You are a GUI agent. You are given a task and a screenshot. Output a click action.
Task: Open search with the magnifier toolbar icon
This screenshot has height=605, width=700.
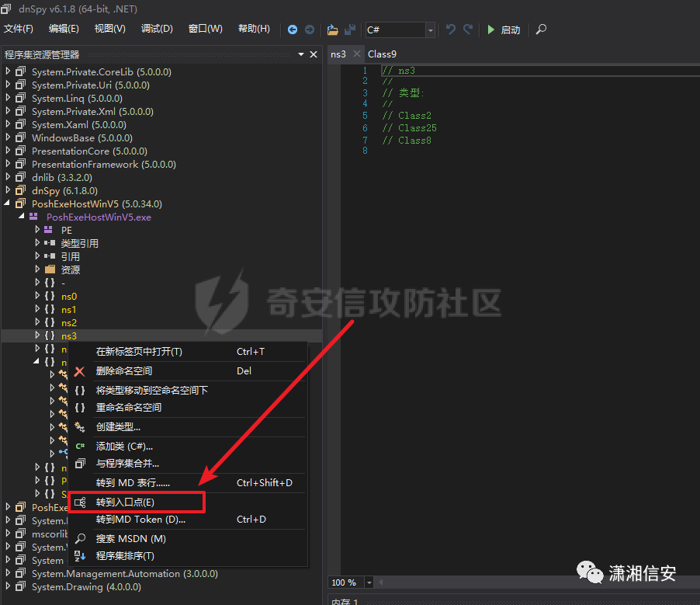click(x=541, y=30)
